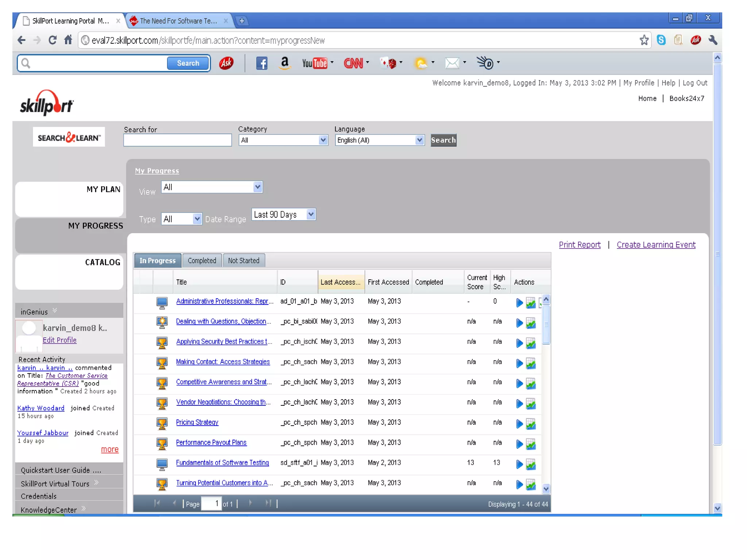Screen dimensions: 747x560
Task: Open progress chart for Performance Payout Plans
Action: [531, 444]
